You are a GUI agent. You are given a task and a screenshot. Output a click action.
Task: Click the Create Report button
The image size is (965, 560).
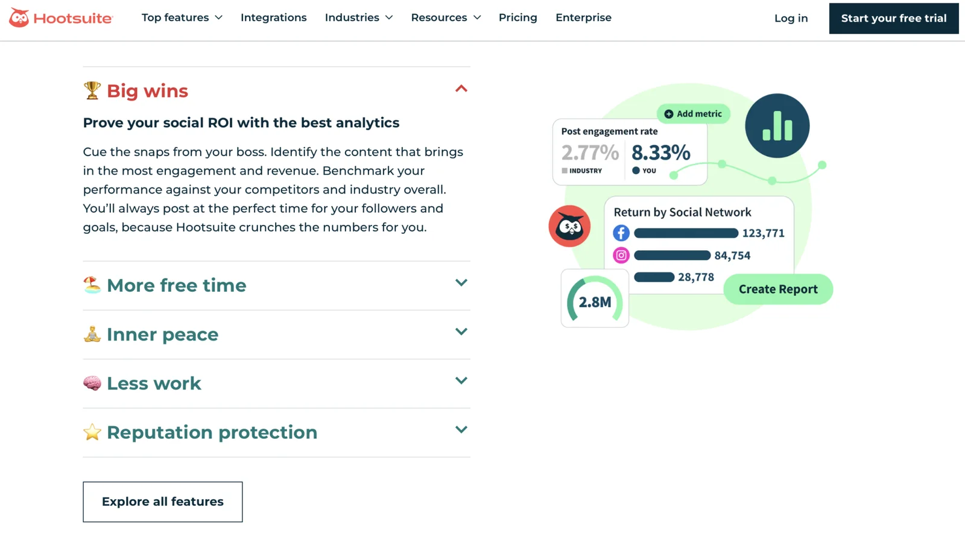tap(778, 289)
